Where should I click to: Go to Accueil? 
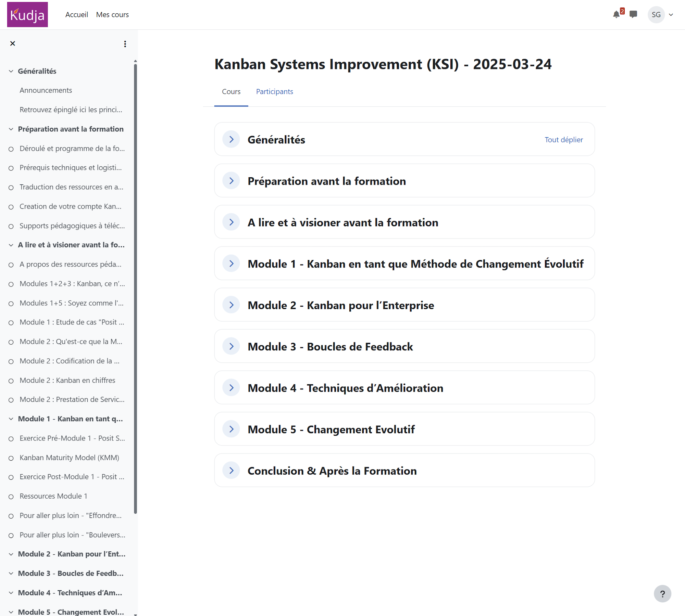(x=77, y=15)
